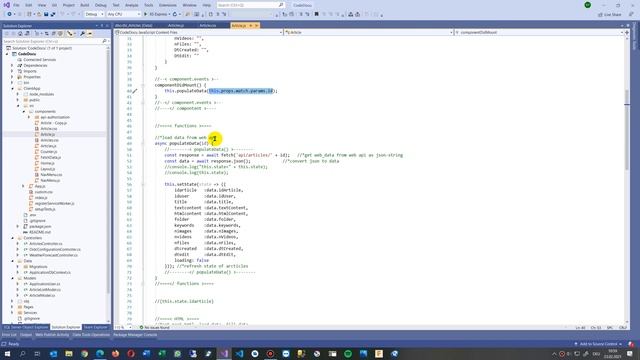Image resolution: width=640 pixels, height=360 pixels.
Task: Click the bookmark toolbar icon
Action: [x=316, y=14]
